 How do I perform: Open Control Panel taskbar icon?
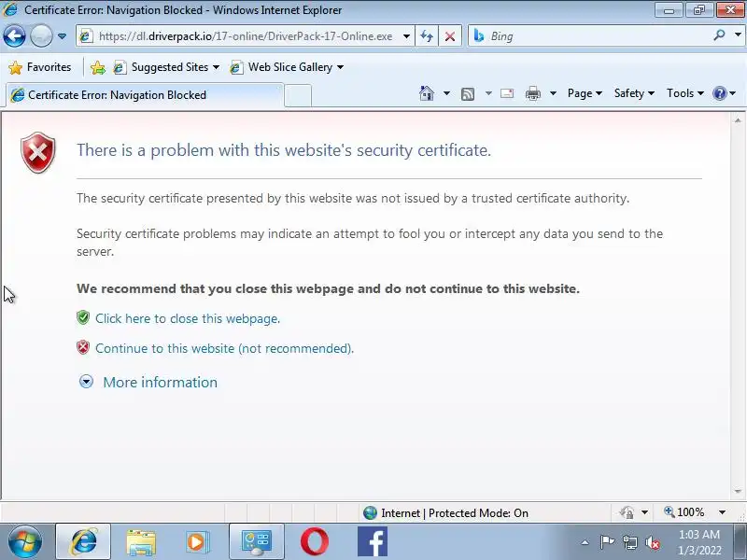(x=257, y=541)
